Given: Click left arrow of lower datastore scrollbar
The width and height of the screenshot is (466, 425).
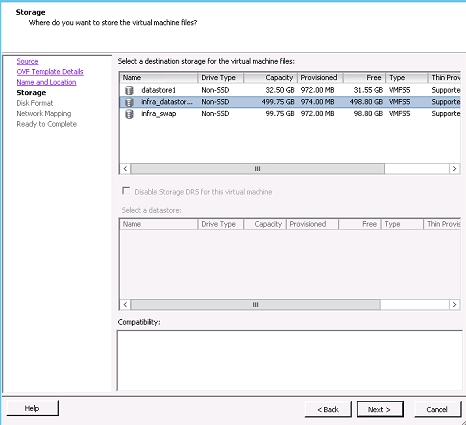Looking at the screenshot, I should click(x=125, y=304).
